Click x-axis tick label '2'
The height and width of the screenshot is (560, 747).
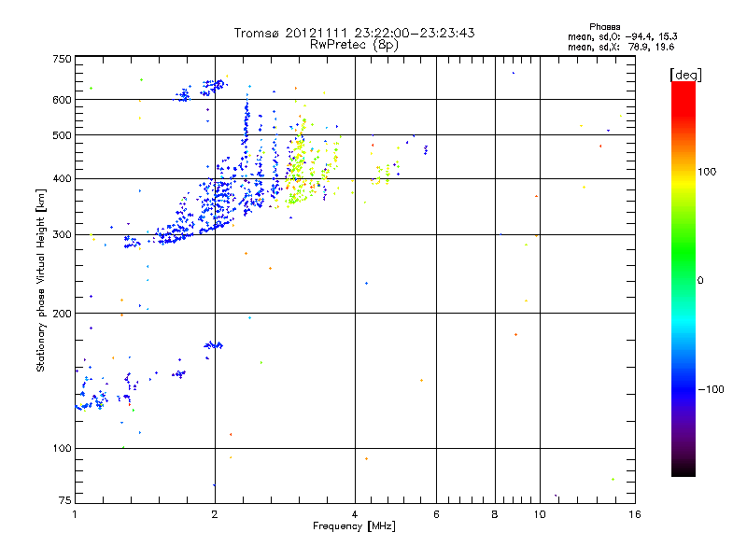(215, 514)
